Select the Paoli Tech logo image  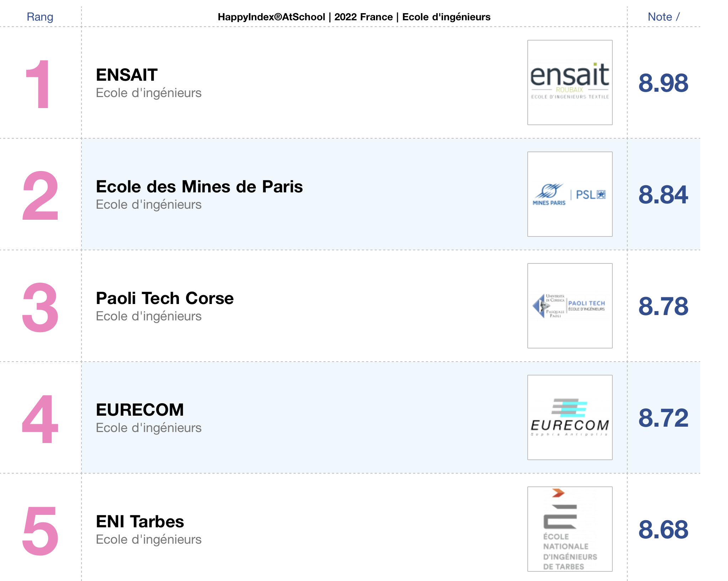[570, 306]
